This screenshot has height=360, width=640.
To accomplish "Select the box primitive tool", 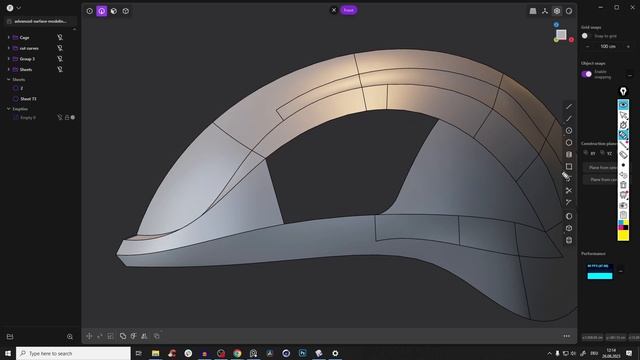I will coord(569,228).
